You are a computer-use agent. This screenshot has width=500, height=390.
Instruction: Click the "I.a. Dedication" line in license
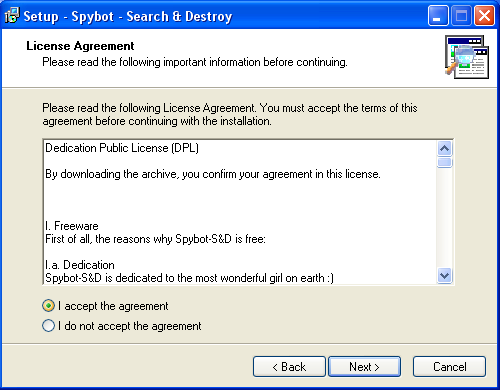[x=80, y=265]
